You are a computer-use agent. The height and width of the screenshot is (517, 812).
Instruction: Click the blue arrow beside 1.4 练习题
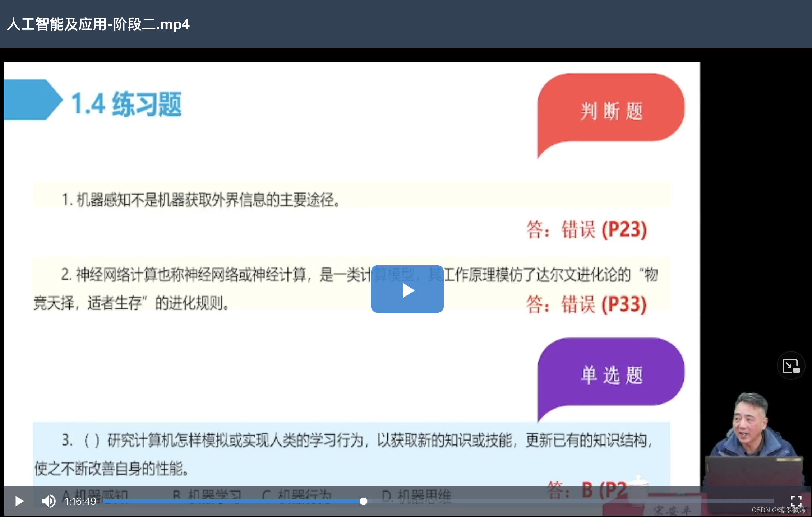pos(32,99)
